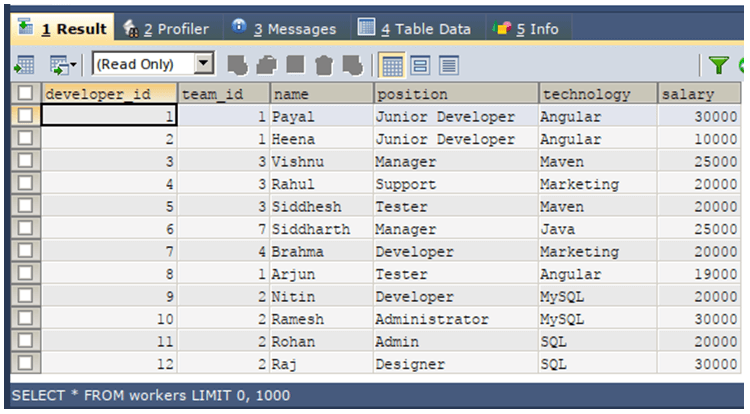Switch to Text view mode
Viewport: 750px width, 414px height.
pos(449,65)
